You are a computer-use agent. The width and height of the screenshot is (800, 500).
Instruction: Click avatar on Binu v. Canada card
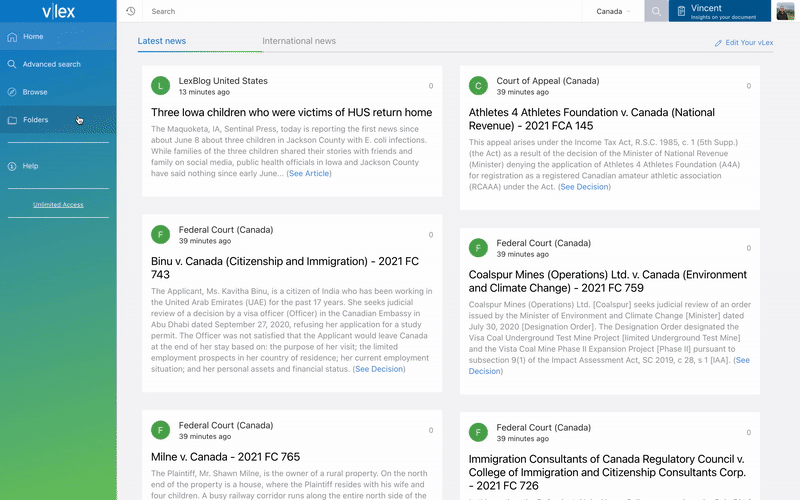(x=160, y=235)
